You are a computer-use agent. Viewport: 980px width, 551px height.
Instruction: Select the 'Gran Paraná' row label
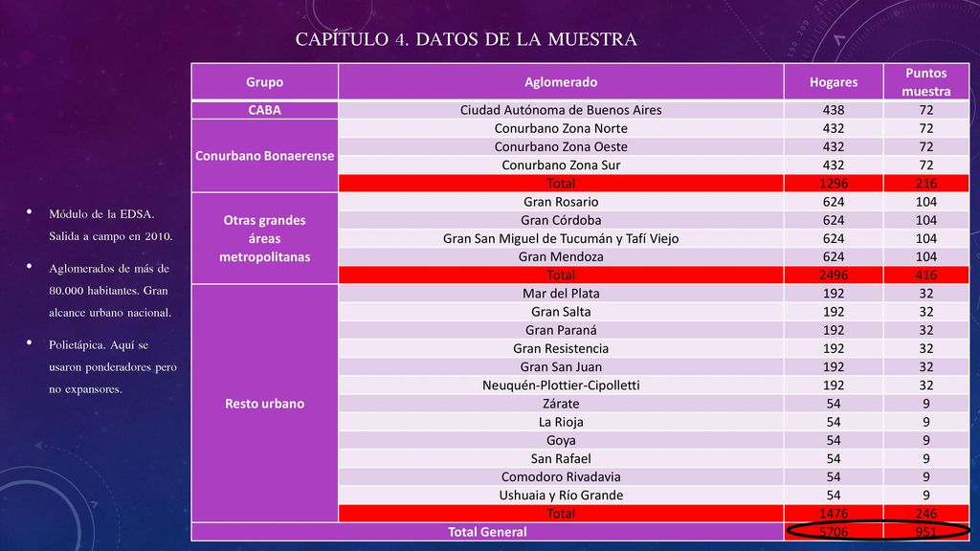tap(561, 330)
